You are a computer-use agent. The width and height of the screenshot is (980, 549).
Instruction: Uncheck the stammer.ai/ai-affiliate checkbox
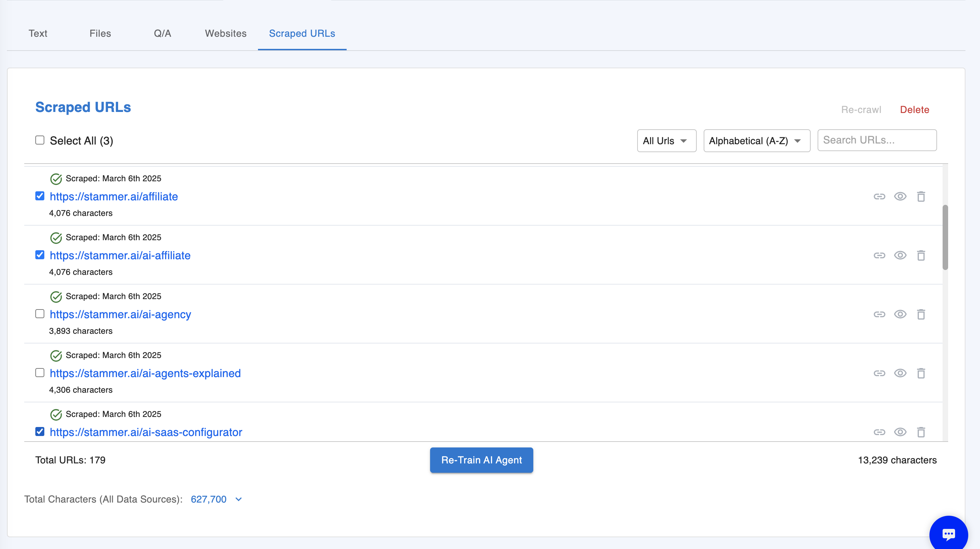[39, 255]
